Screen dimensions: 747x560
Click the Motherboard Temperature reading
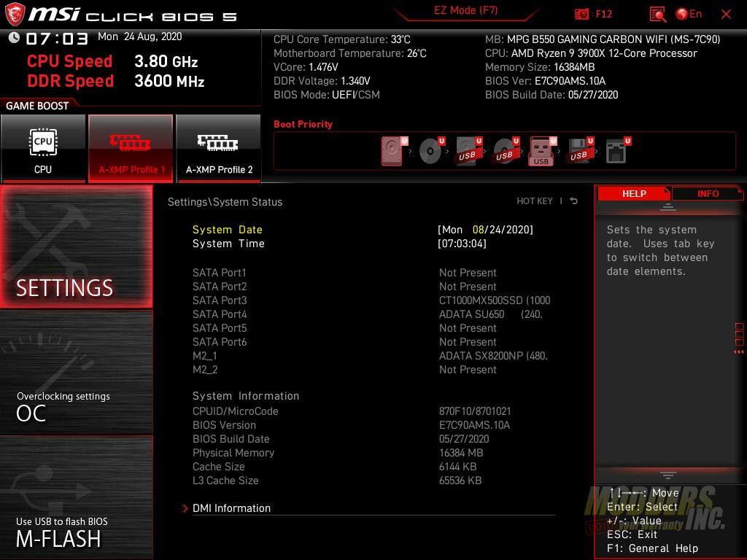349,52
